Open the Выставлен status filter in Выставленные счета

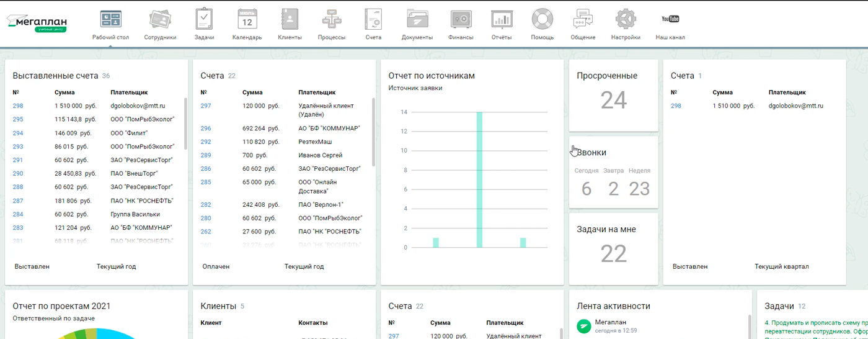[32, 266]
